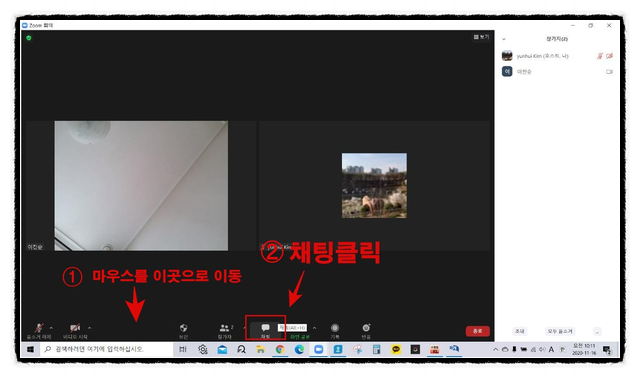
Task: Click language indicator A in system tray
Action: click(x=551, y=349)
